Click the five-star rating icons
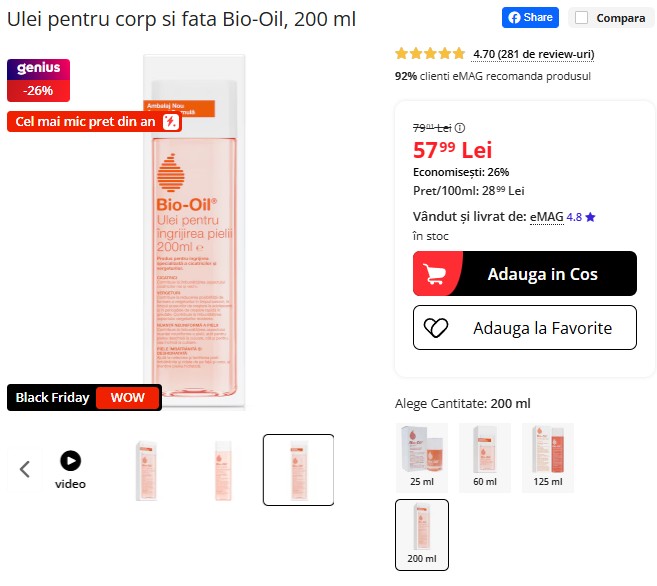 pyautogui.click(x=430, y=54)
